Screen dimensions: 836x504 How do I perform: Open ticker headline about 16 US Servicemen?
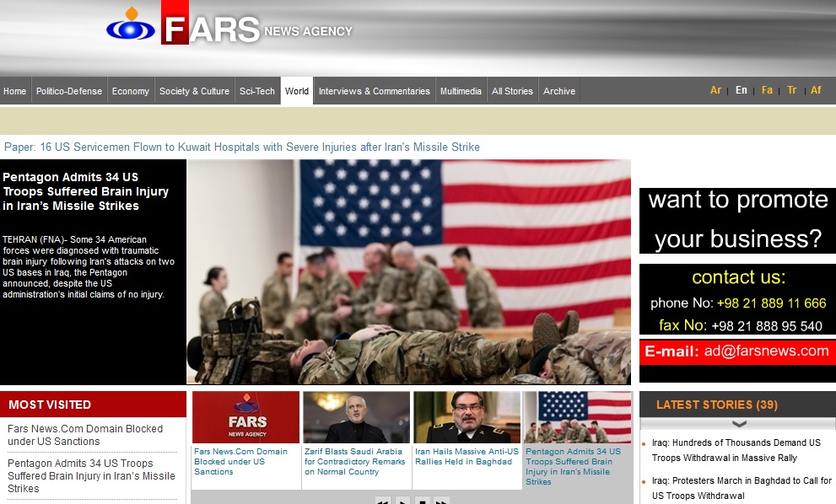coord(242,147)
